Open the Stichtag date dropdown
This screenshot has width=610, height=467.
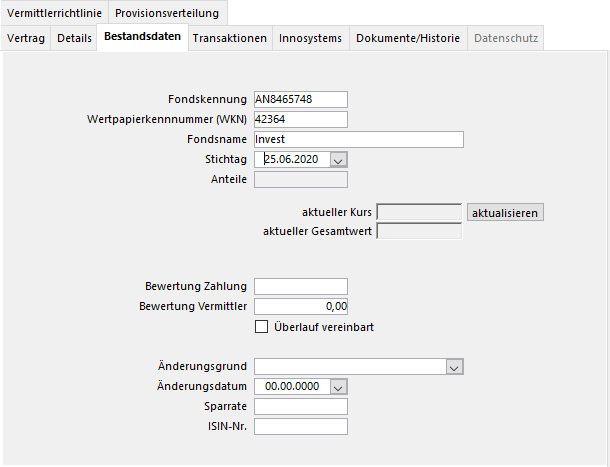(x=337, y=159)
